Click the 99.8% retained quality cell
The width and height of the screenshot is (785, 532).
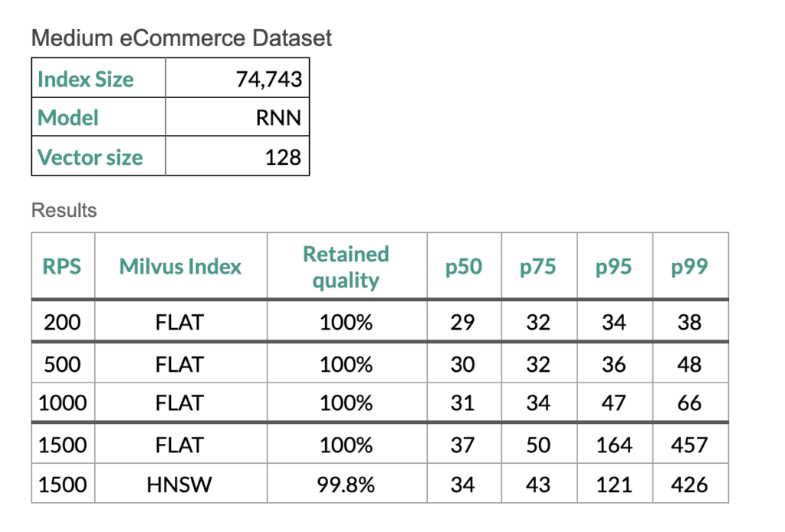[346, 484]
